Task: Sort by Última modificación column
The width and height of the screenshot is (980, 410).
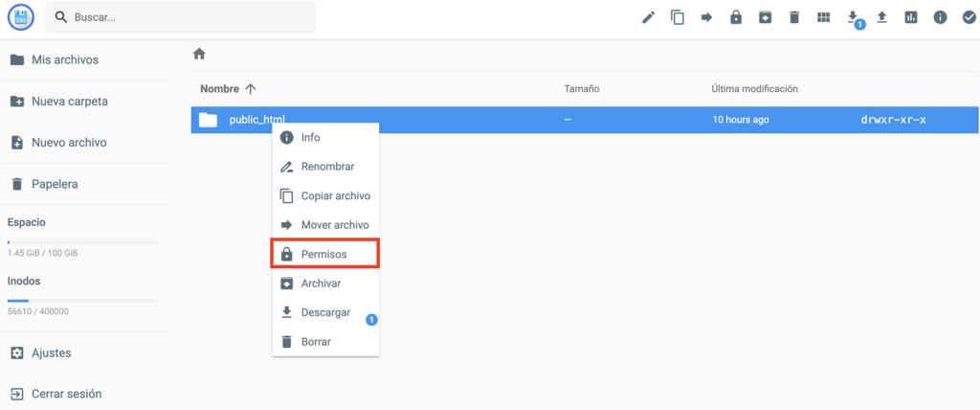Action: click(754, 89)
